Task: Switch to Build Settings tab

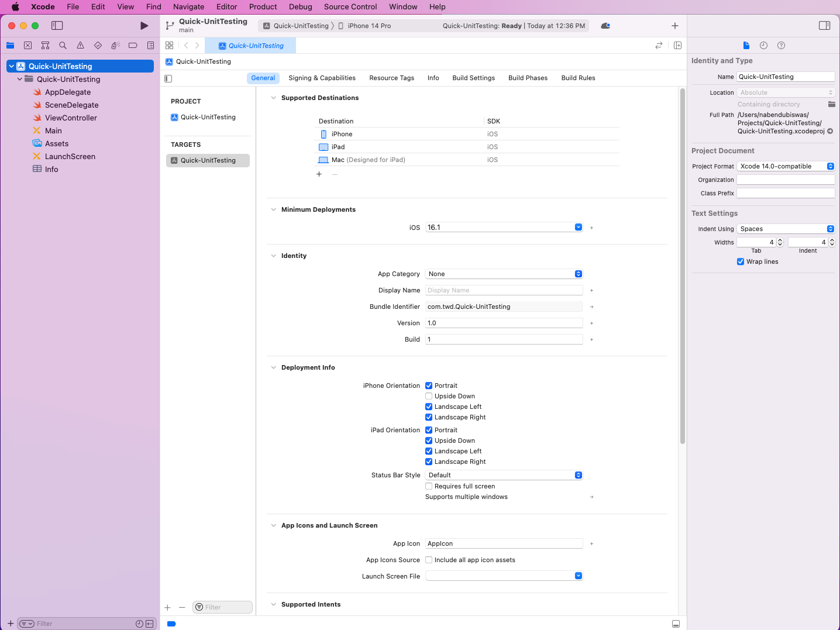Action: (x=473, y=78)
